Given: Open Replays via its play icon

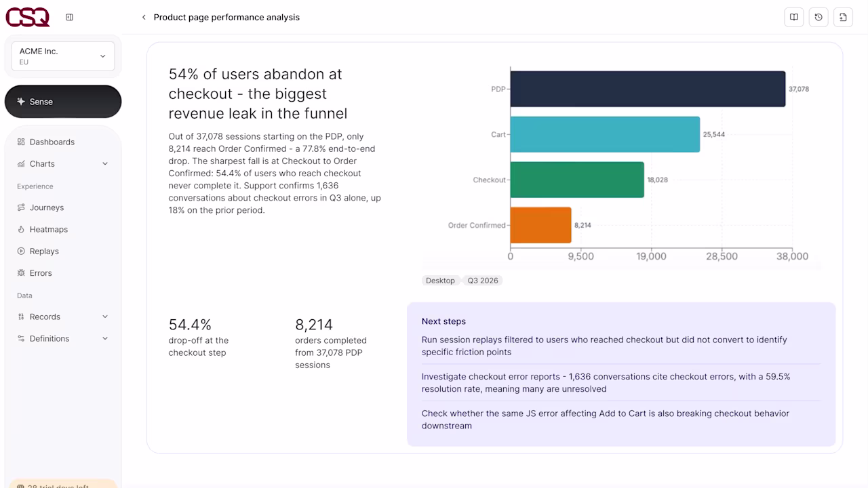Looking at the screenshot, I should click(x=21, y=251).
